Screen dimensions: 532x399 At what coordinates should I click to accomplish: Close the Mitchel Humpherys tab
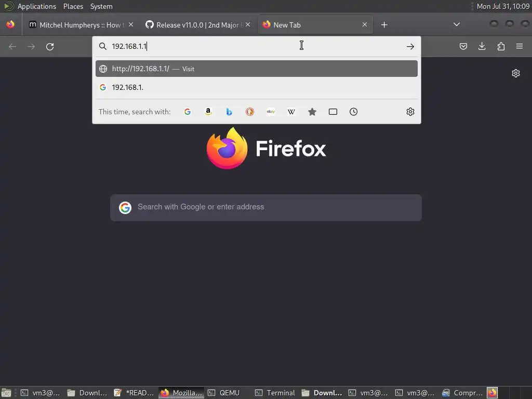click(x=131, y=24)
